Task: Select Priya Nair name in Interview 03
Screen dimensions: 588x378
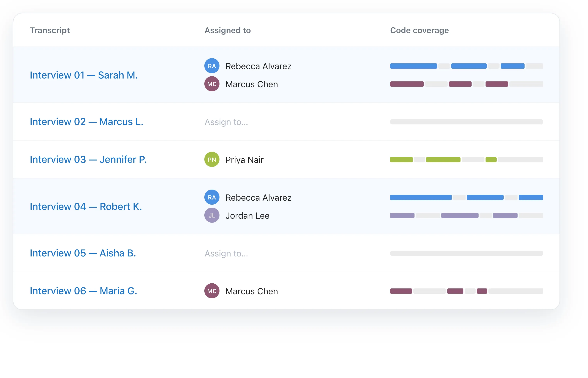Action: [245, 160]
